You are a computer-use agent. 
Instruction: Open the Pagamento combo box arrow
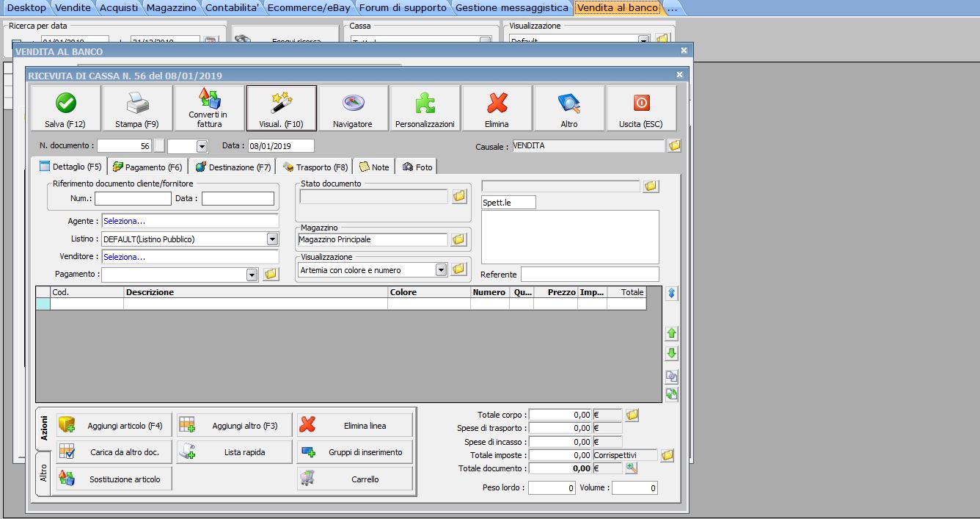(252, 275)
